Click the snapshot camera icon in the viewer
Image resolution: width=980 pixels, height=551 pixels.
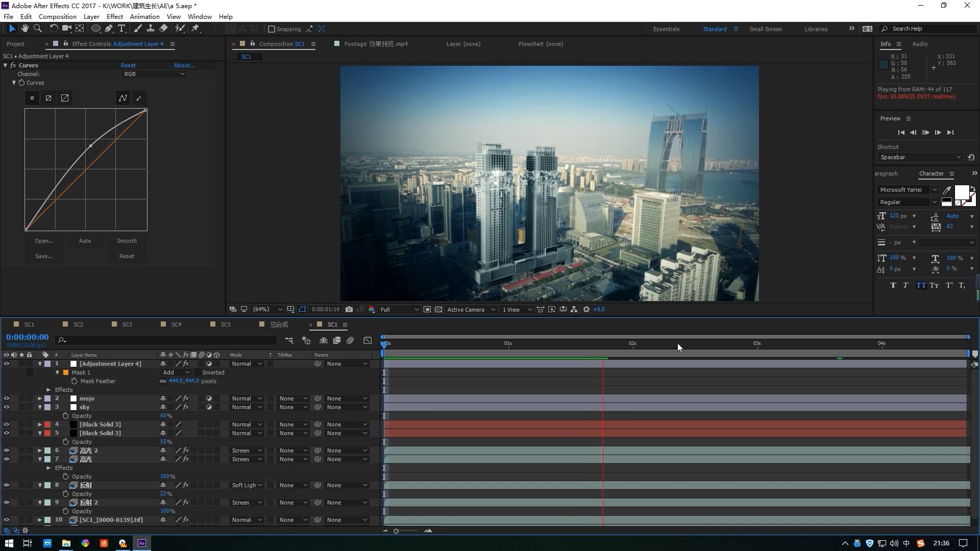[349, 309]
